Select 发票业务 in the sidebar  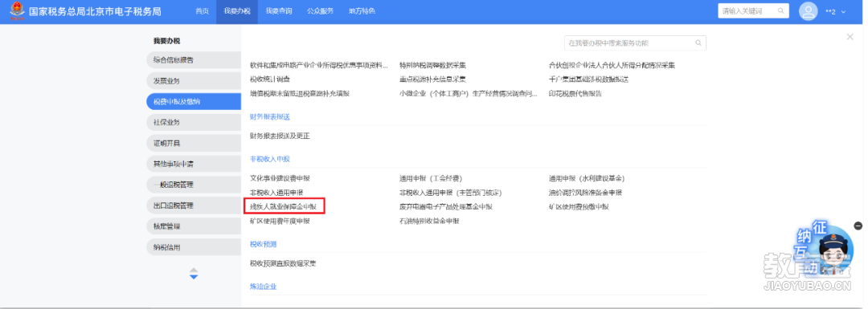pos(194,81)
